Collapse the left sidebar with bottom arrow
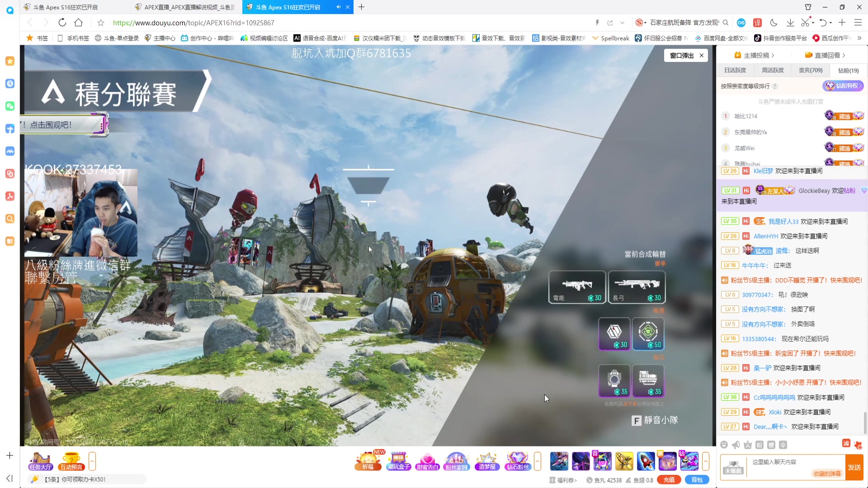 pyautogui.click(x=9, y=478)
